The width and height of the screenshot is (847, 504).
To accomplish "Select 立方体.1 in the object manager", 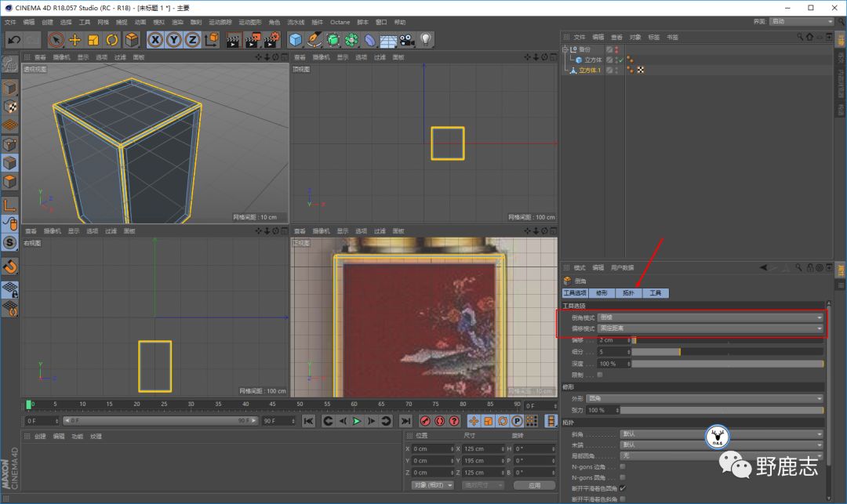I will (589, 71).
